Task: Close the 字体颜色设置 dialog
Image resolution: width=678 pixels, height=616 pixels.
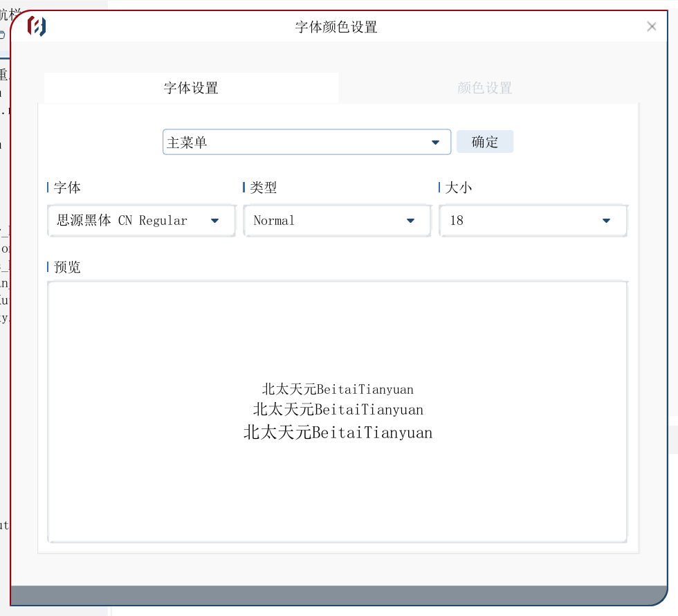Action: [x=651, y=26]
